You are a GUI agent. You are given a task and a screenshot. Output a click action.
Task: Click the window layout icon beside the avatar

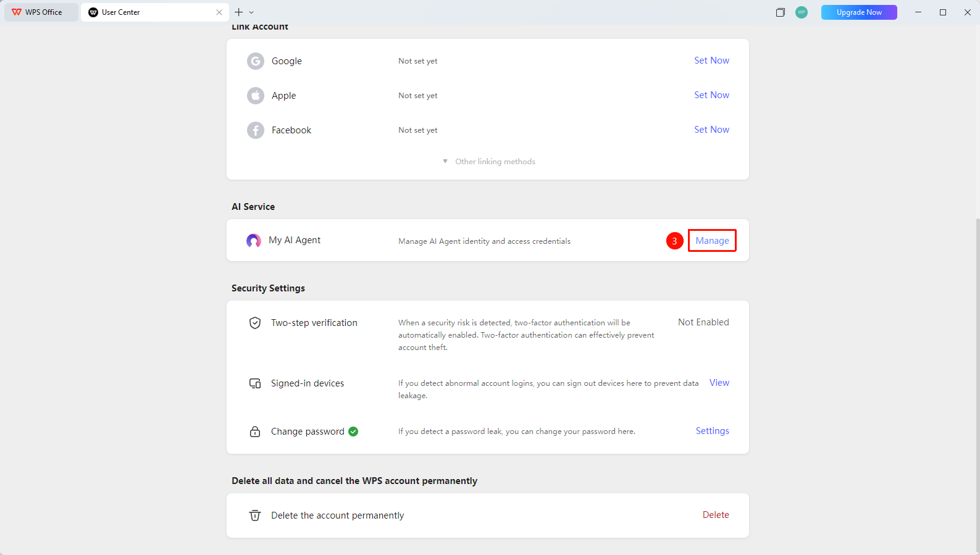[781, 12]
